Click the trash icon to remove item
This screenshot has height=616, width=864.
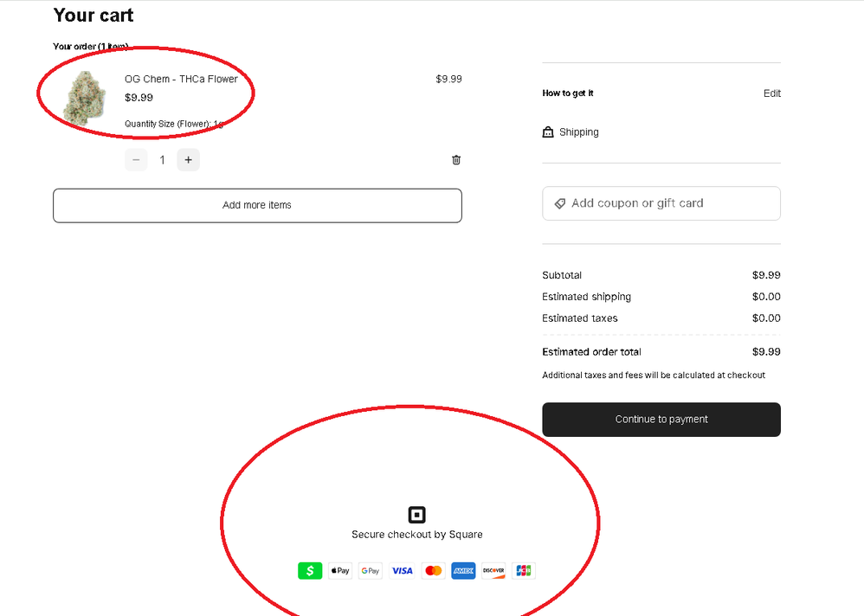click(x=456, y=160)
